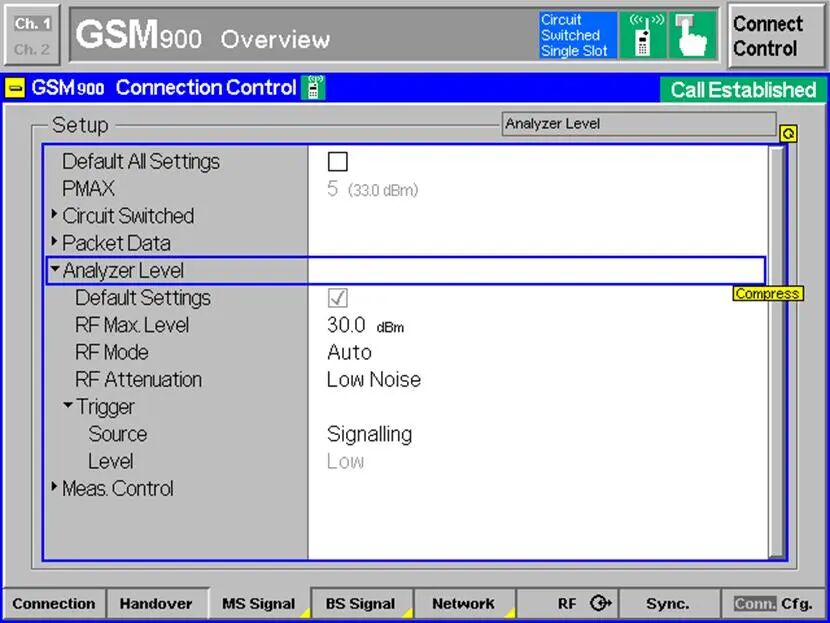The height and width of the screenshot is (623, 830).
Task: Collapse the Analyzer Level section
Action: pyautogui.click(x=55, y=269)
